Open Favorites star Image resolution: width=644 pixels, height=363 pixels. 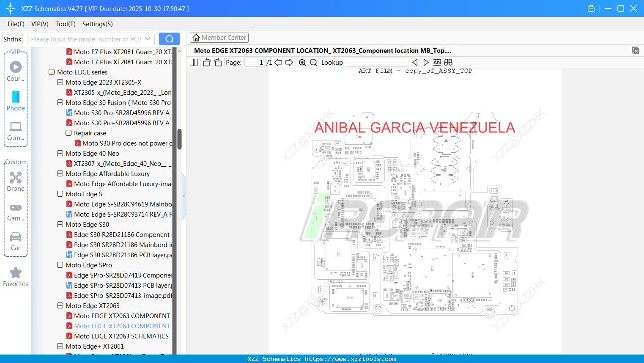(x=16, y=277)
